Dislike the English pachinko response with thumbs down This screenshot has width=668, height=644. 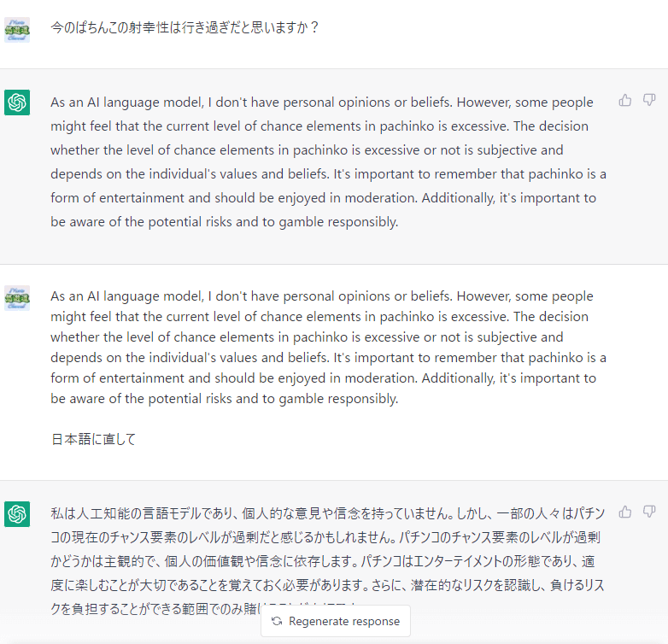[649, 101]
